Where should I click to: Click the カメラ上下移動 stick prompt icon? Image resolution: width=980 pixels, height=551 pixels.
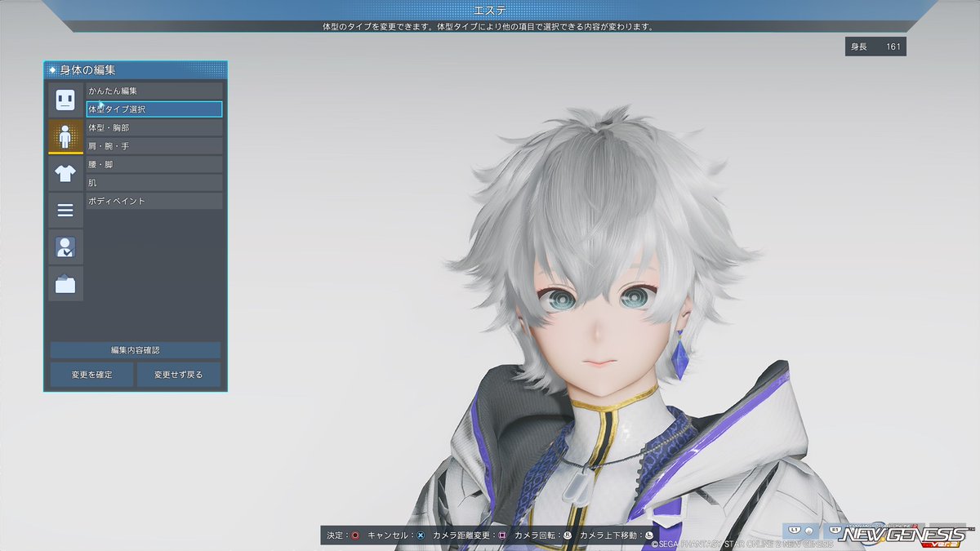[649, 535]
